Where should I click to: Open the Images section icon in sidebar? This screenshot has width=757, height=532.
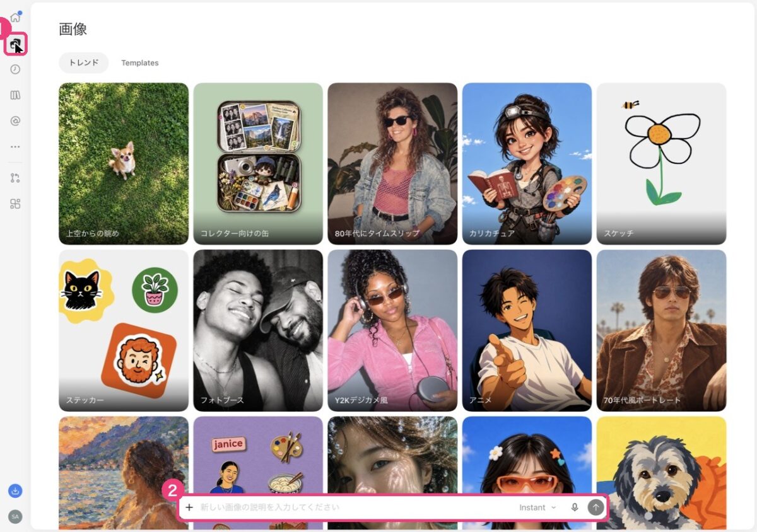coord(15,44)
